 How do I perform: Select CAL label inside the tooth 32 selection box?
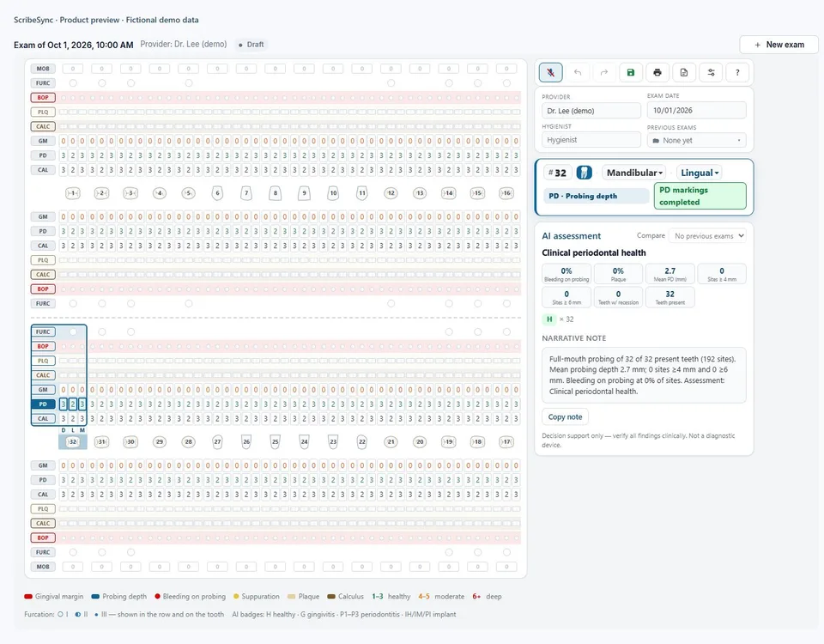tap(43, 418)
